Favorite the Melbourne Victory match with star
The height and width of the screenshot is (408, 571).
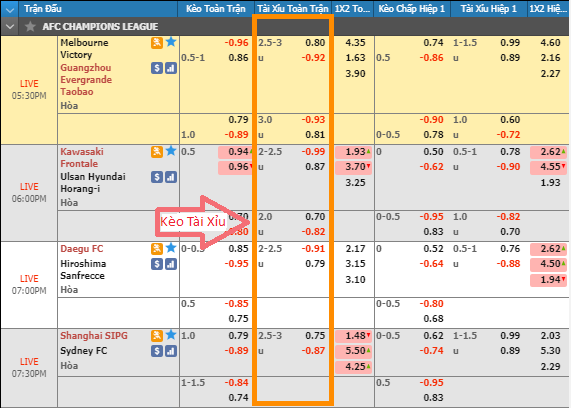[171, 42]
